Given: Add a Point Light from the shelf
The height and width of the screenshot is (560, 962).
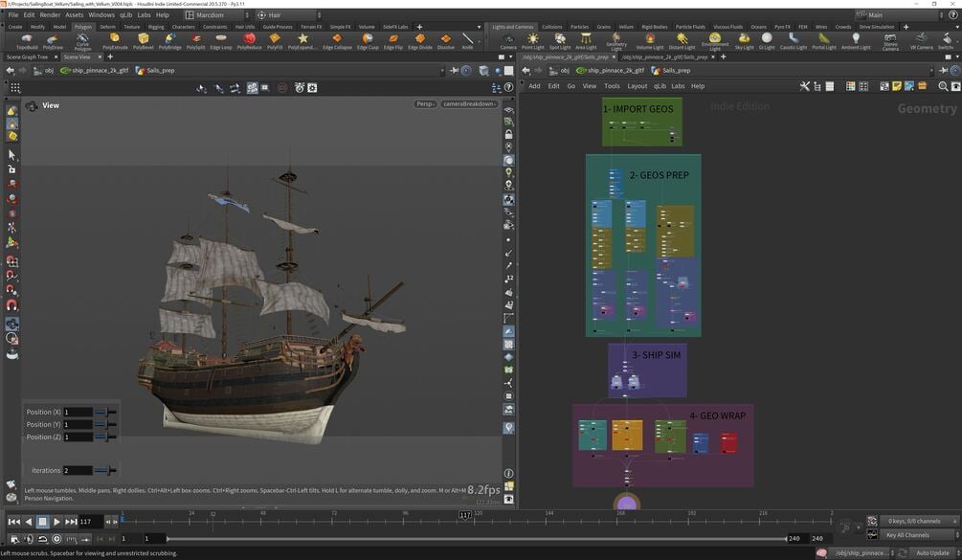Looking at the screenshot, I should (x=532, y=41).
